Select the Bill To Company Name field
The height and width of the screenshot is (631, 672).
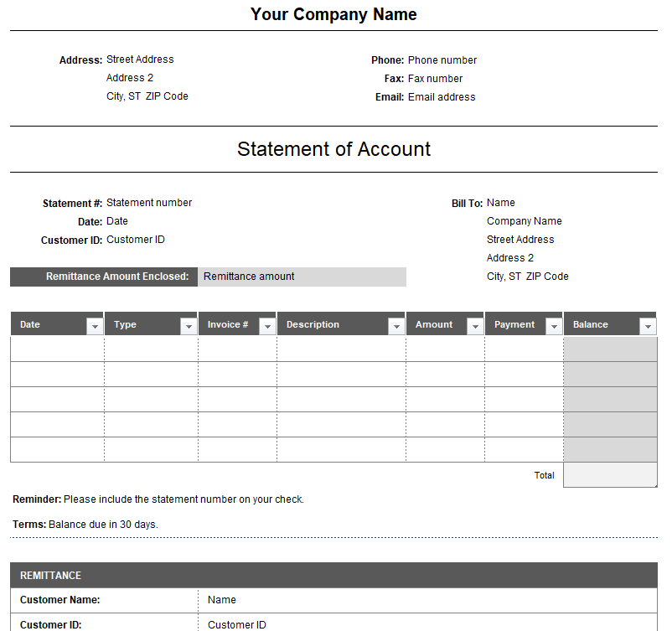pyautogui.click(x=524, y=221)
